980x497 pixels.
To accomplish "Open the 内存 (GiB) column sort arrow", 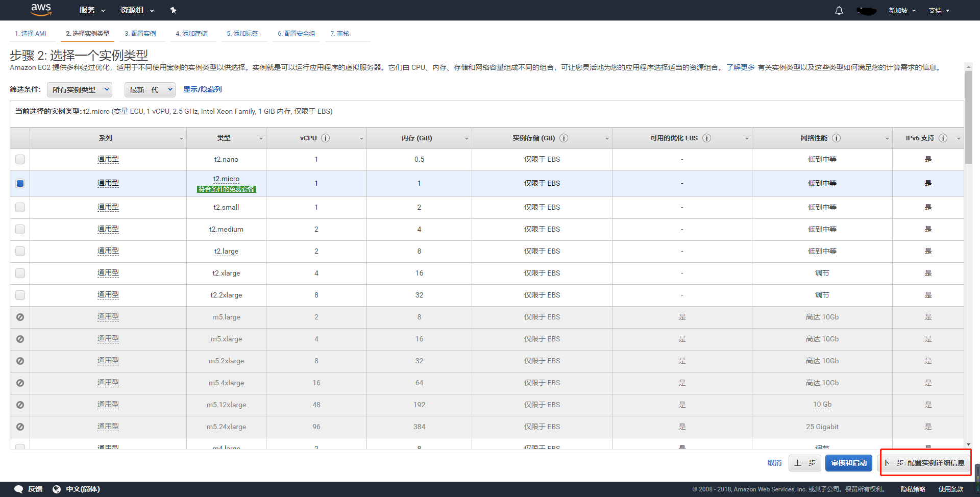I will [467, 139].
